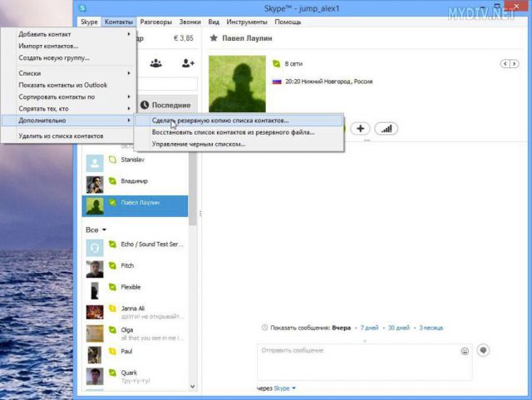The height and width of the screenshot is (400, 532).
Task: Expand the Добавить контакт submenu
Action: click(x=68, y=34)
